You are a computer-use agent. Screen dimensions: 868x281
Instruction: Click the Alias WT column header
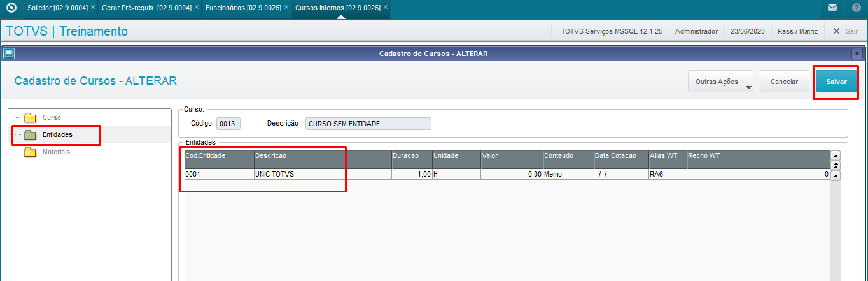pos(668,159)
